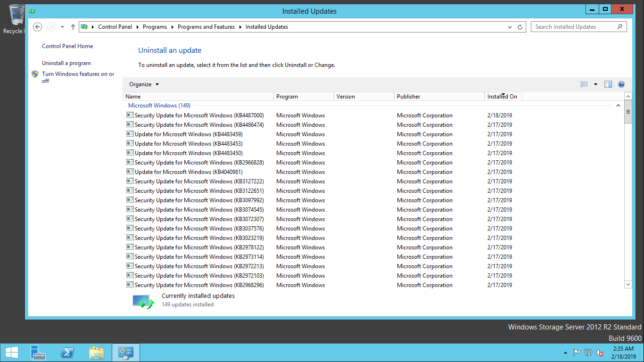Click the Forward navigation arrow
The height and width of the screenshot is (362, 644).
[x=51, y=27]
